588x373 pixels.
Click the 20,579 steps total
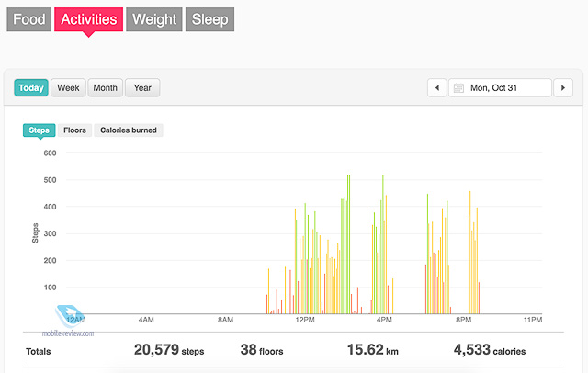click(x=169, y=350)
